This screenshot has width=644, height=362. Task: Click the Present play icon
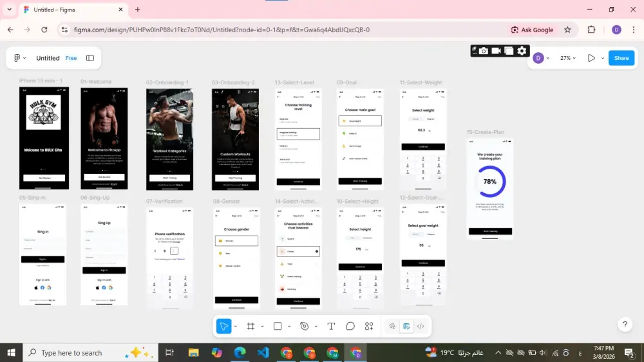point(591,58)
